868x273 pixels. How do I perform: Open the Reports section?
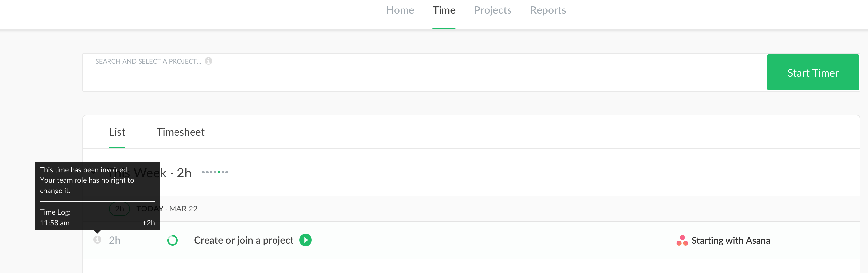point(547,10)
